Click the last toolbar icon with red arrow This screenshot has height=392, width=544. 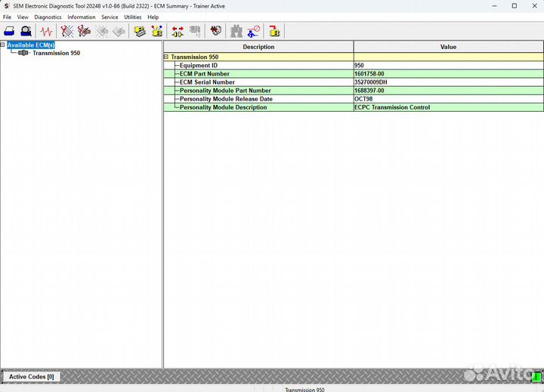coord(274,32)
